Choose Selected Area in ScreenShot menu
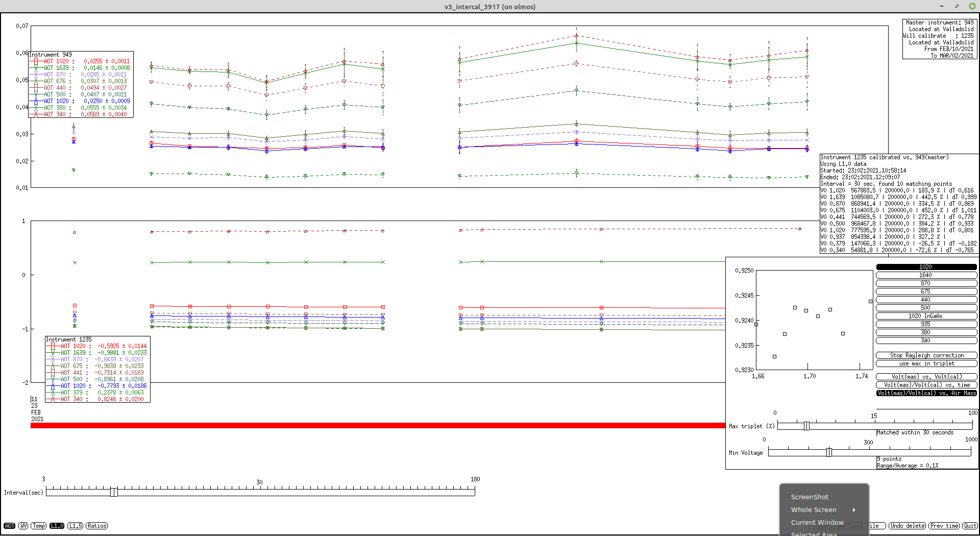 [x=814, y=533]
